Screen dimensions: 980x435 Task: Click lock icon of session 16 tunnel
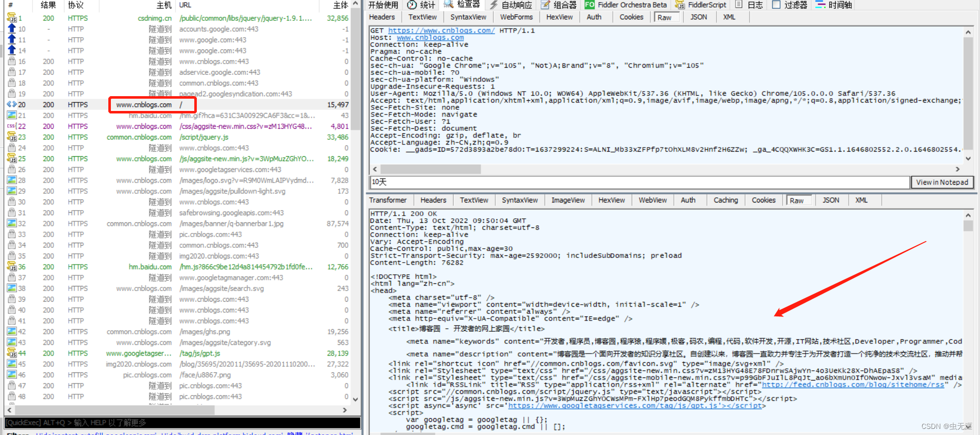(12, 62)
